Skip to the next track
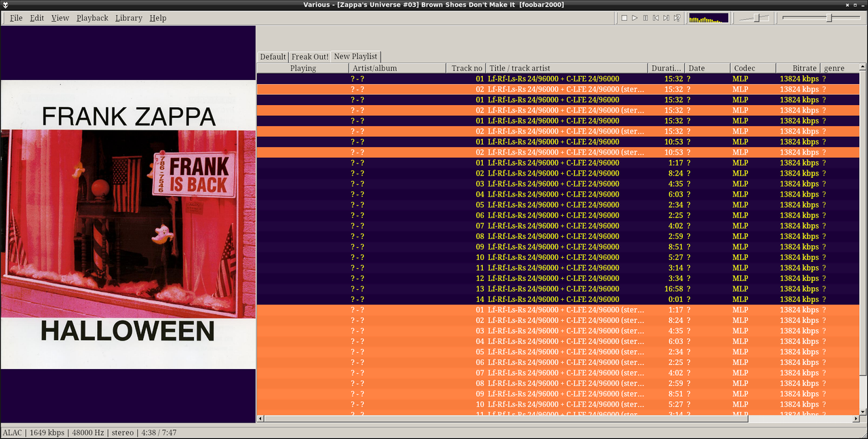The image size is (868, 439). point(667,18)
